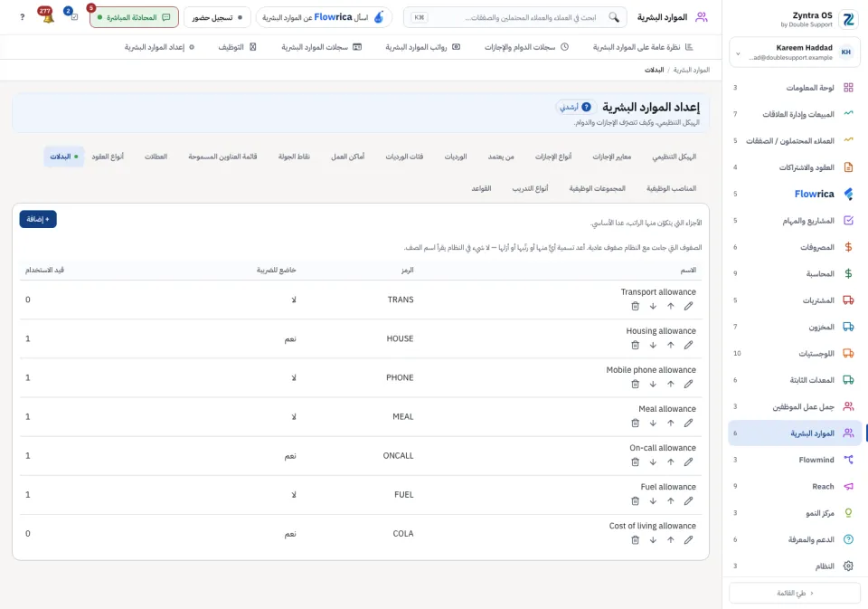Click the TRANS code cell
Image resolution: width=868 pixels, height=609 pixels.
[401, 300]
